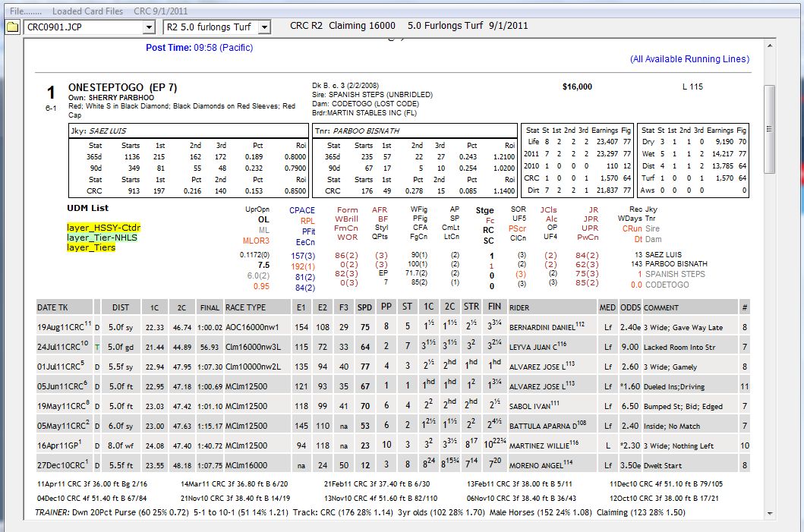Click rider BERNARDINI DANIEL

point(547,326)
